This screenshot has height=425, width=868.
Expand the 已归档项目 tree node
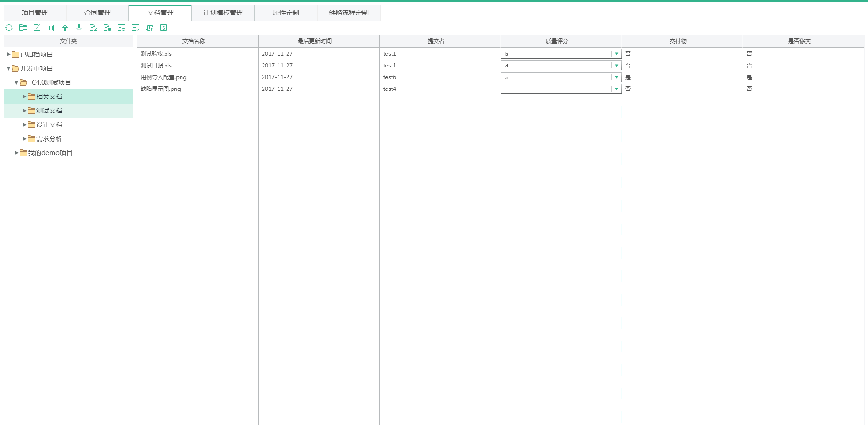pyautogui.click(x=8, y=54)
